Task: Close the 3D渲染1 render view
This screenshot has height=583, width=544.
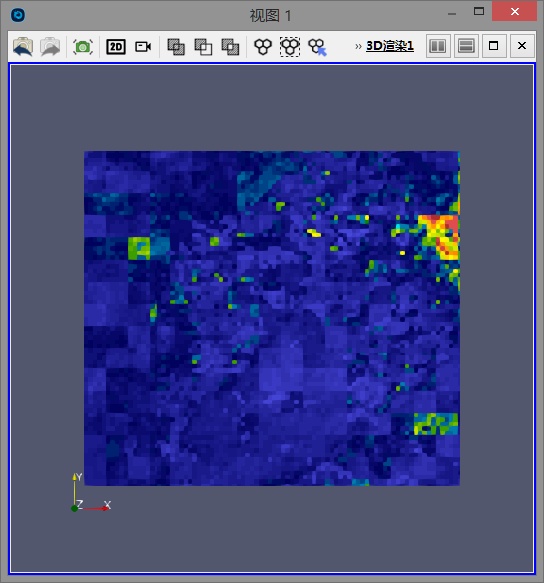Action: coord(522,46)
